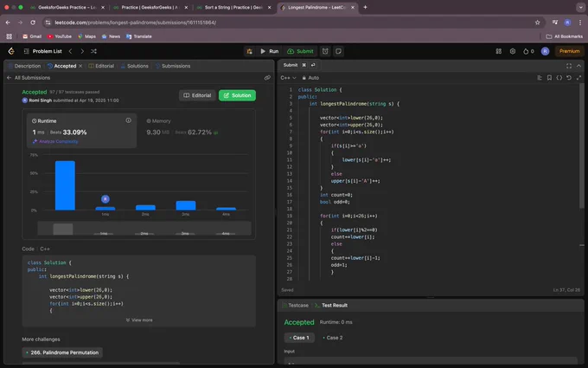
Task: Open the 266. Palindrome Permutation challenge
Action: click(x=62, y=352)
